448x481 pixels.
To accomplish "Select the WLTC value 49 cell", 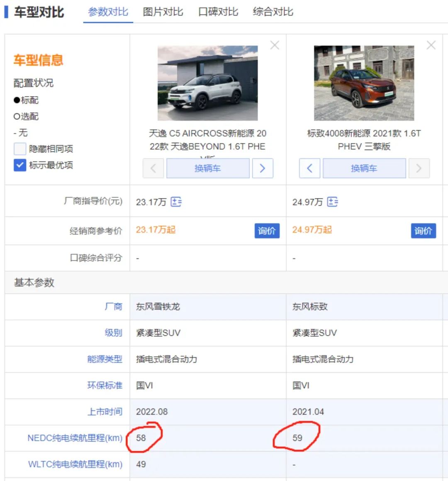I will (x=208, y=464).
